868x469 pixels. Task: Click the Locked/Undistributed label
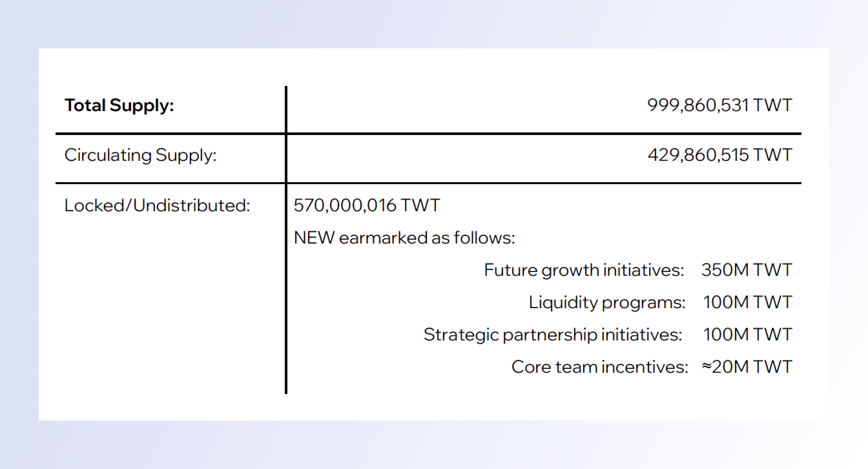click(157, 205)
